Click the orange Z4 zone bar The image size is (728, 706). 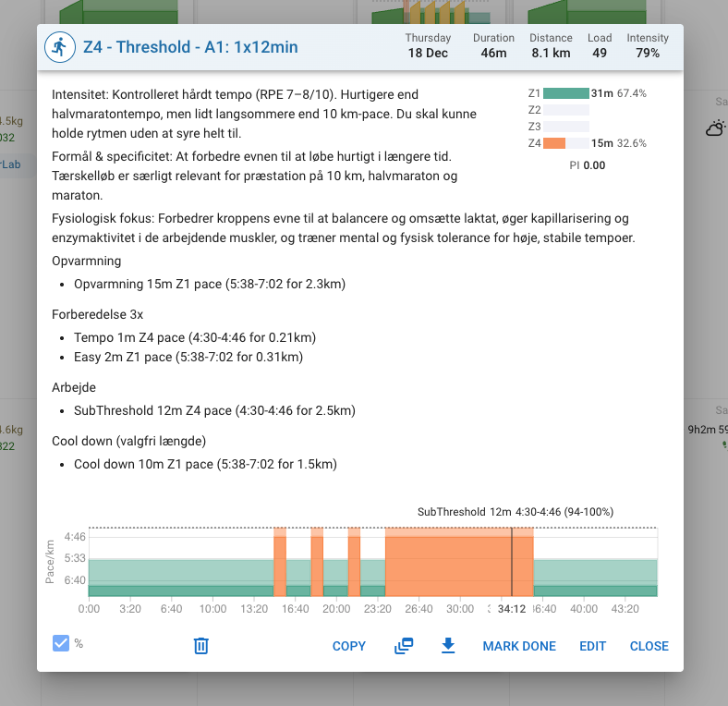554,143
